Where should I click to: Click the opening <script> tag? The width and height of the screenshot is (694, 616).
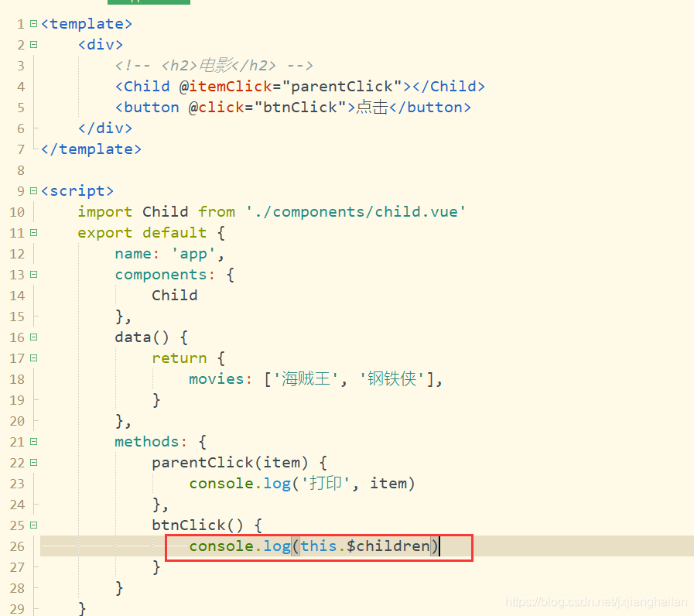coord(77,191)
